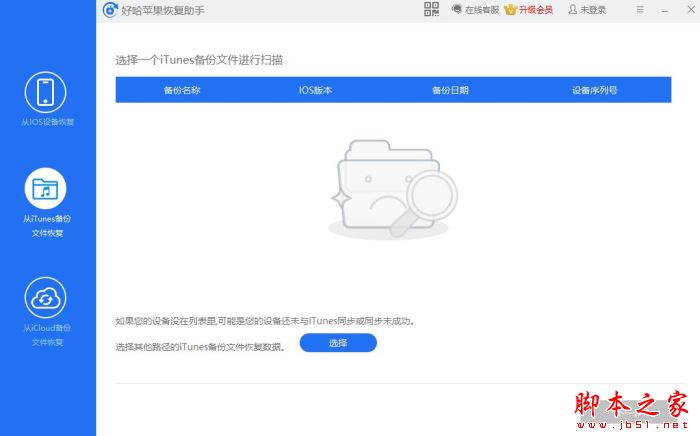Click heading 选择一个iTunes备份文件进行扫描
700x436 pixels.
[x=199, y=60]
